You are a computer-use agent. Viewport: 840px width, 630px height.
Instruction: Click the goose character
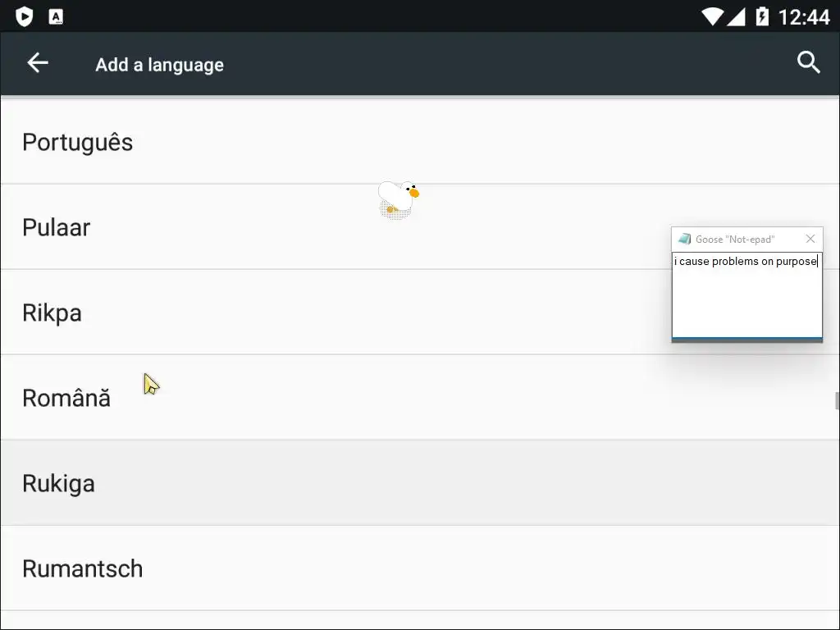pyautogui.click(x=398, y=199)
